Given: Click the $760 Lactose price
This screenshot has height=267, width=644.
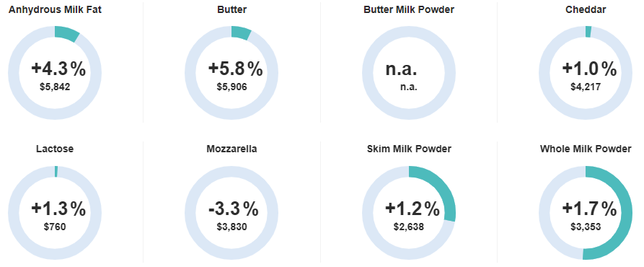Looking at the screenshot, I should 55,227.
